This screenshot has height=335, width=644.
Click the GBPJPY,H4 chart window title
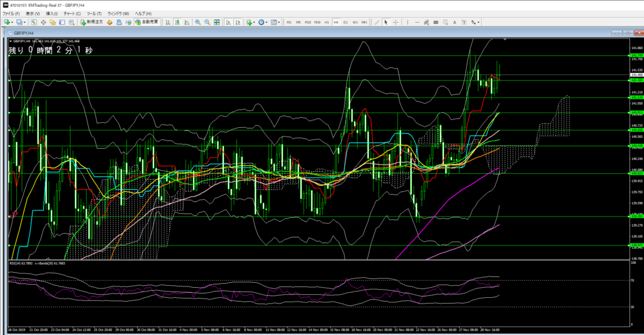24,33
